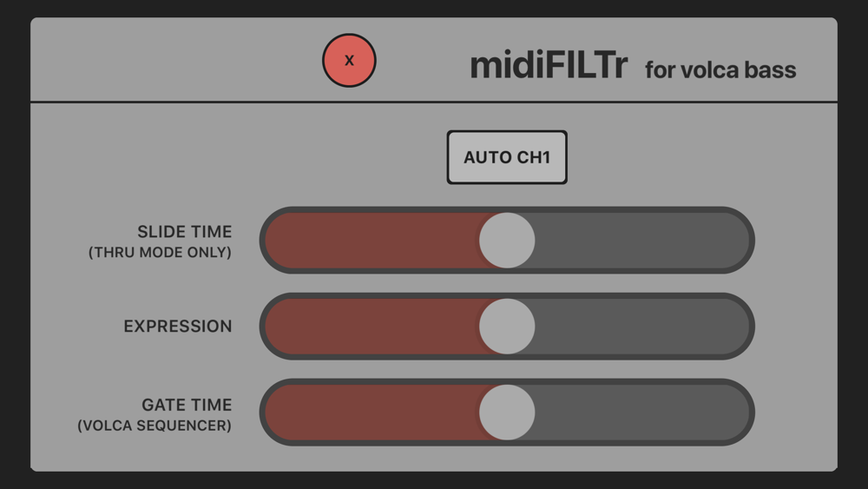The image size is (868, 489).
Task: Click the Gate Time slider knob
Action: click(x=507, y=413)
